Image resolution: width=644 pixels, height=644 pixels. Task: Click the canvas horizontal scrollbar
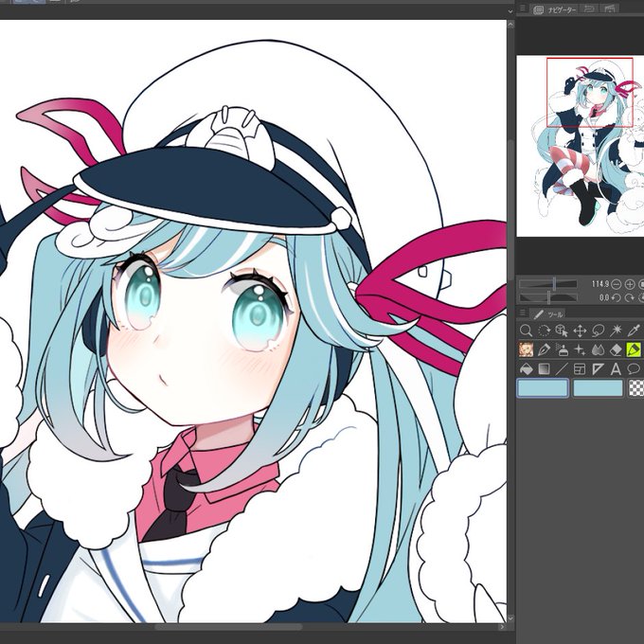pyautogui.click(x=228, y=627)
